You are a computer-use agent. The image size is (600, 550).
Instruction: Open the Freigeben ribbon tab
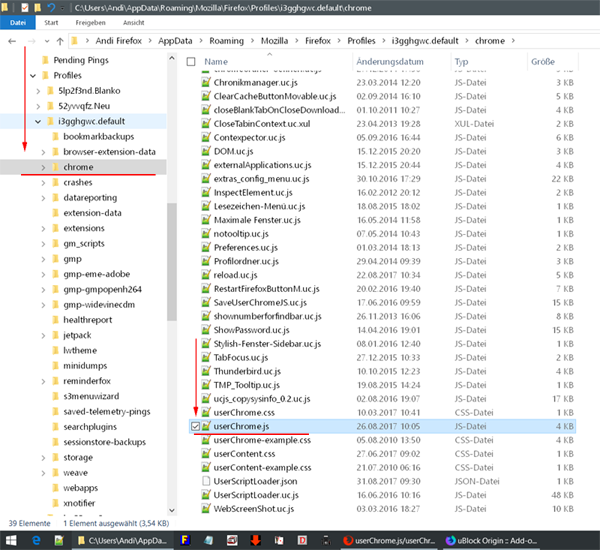tap(78, 21)
